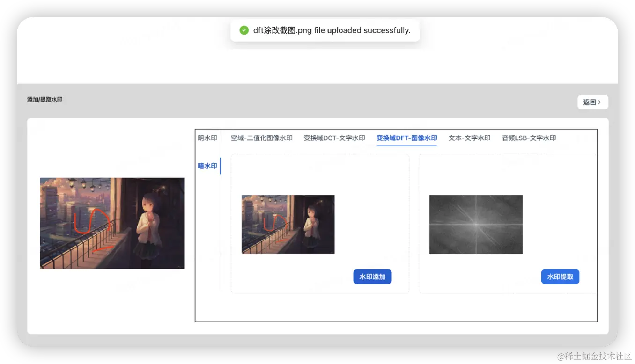The height and width of the screenshot is (364, 635).
Task: Select the 变换域DFT-图像水印 tab
Action: [406, 138]
